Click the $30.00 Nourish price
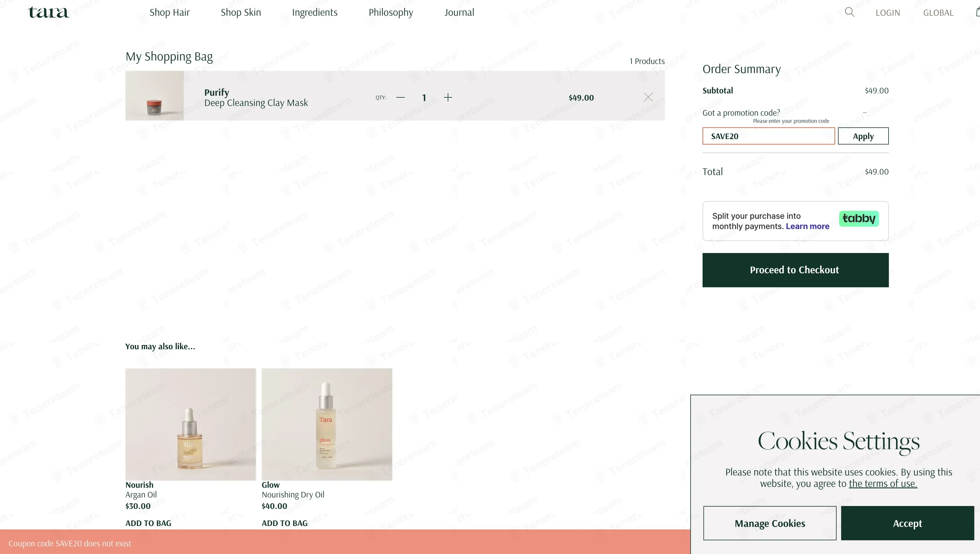The height and width of the screenshot is (554, 980). (x=138, y=506)
